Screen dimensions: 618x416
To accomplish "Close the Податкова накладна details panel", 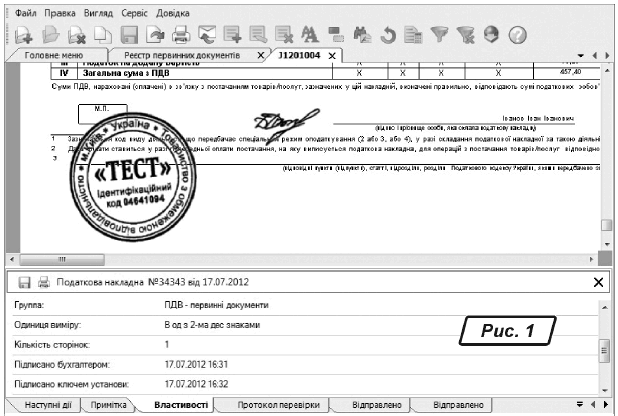I will click(599, 283).
